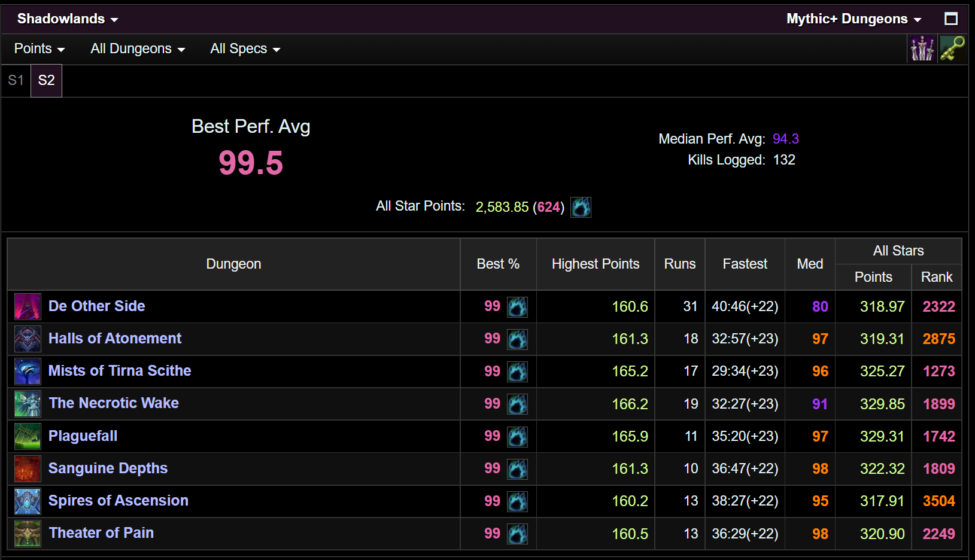Click Theater of Pain dungeon icon
Image resolution: width=975 pixels, height=560 pixels.
(x=28, y=534)
